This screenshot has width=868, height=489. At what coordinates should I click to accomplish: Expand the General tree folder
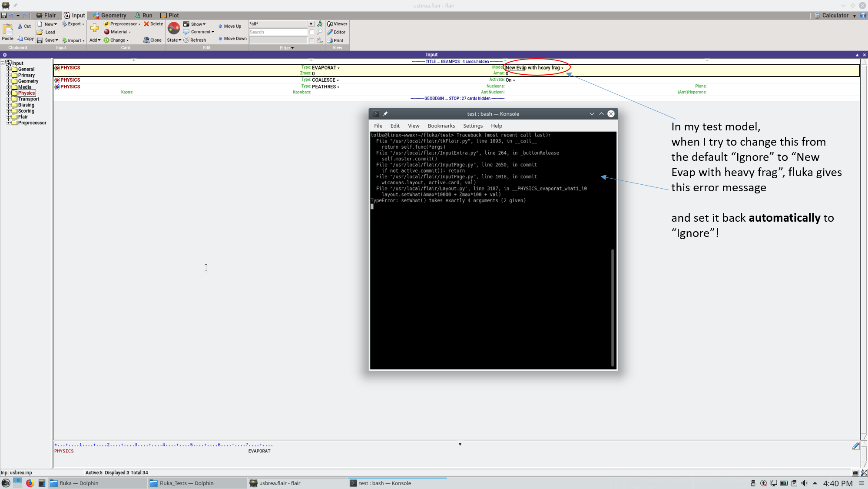(9, 69)
